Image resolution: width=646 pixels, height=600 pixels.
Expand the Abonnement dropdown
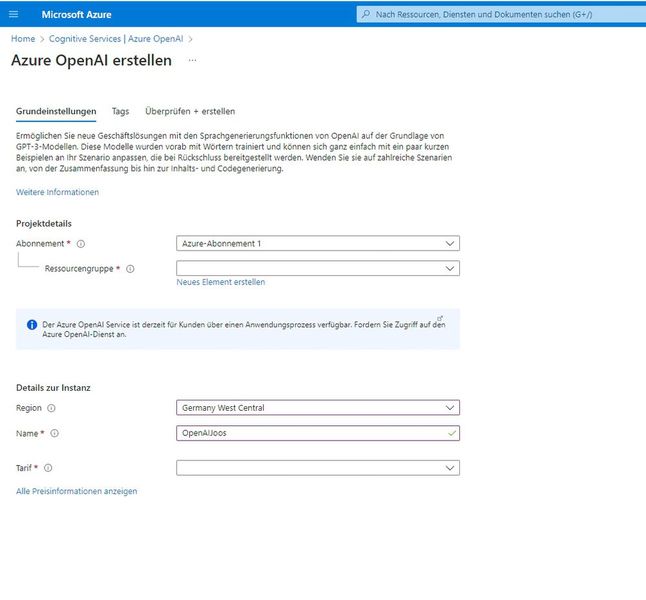pyautogui.click(x=318, y=244)
